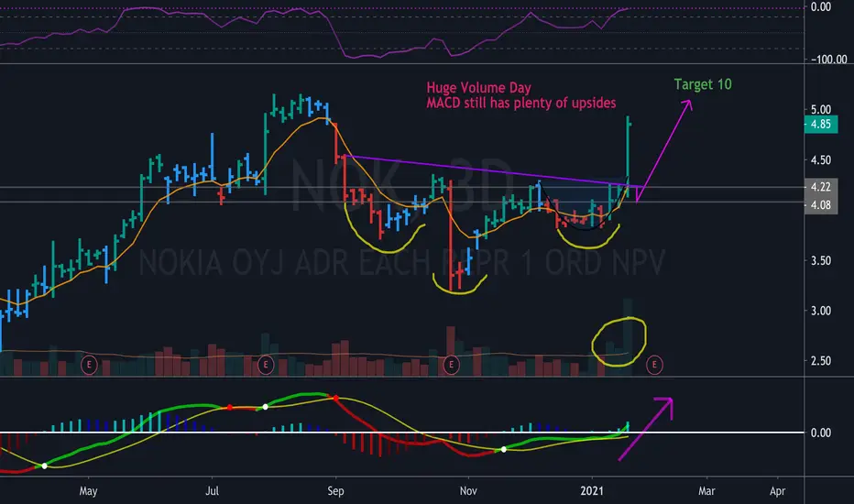Select 'MACD still has plenty of upsides' note
Viewport: 854px width, 504px height.
click(520, 103)
